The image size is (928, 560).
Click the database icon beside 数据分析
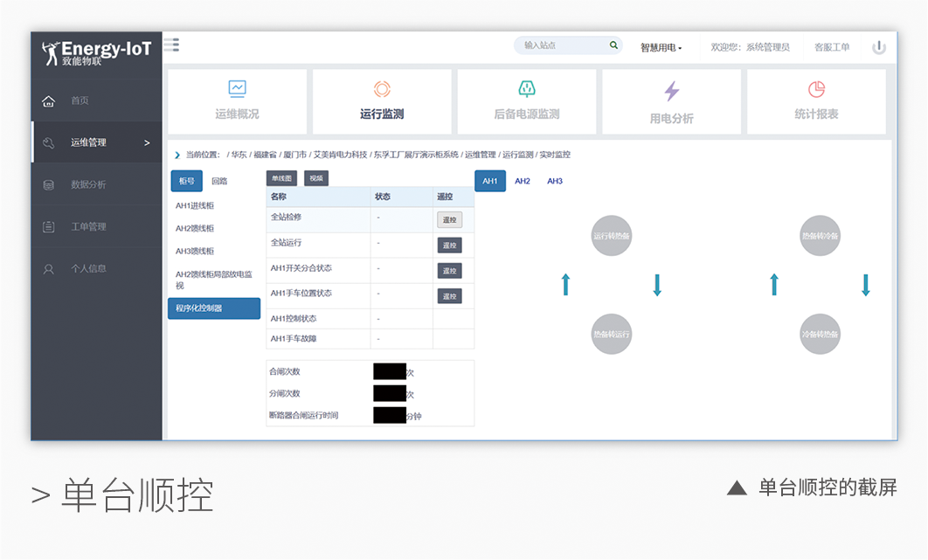(49, 185)
